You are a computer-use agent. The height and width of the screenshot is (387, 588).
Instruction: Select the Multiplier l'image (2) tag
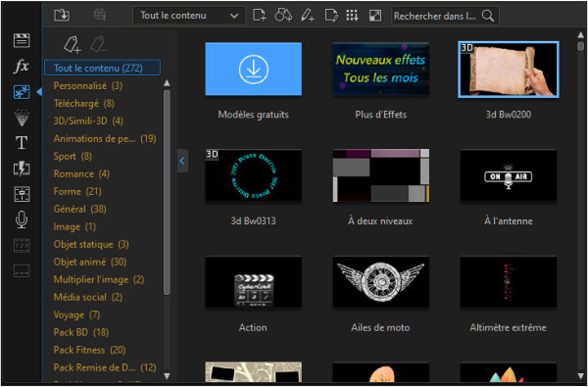click(x=99, y=279)
